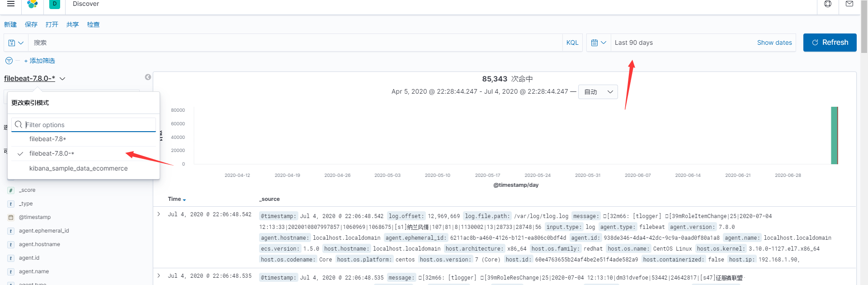Open the space selector D avatar

tap(55, 4)
